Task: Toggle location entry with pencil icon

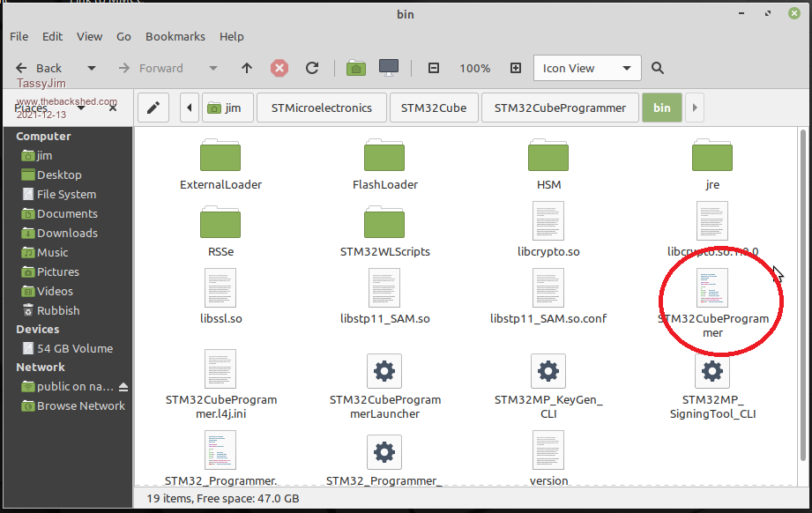Action: coord(153,108)
